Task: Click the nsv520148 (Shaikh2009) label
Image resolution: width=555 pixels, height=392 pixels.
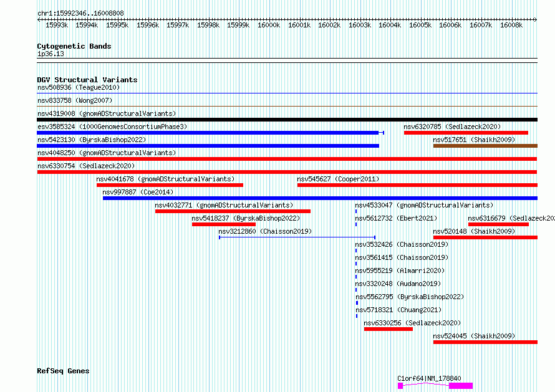Action: coord(474,231)
